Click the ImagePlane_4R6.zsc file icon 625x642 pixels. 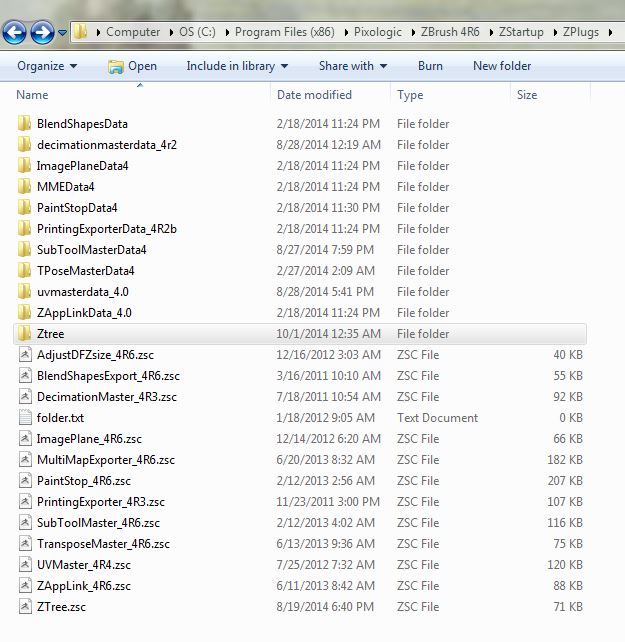[25, 439]
